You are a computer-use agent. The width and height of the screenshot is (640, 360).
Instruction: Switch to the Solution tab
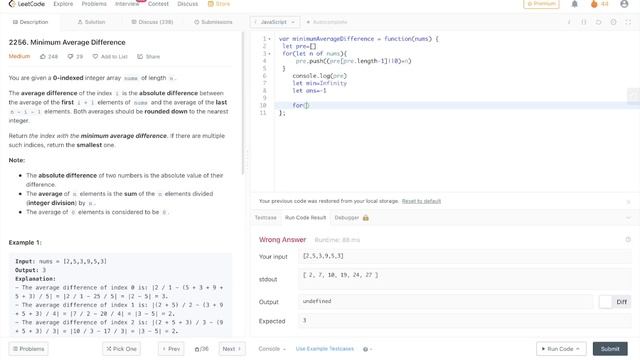click(91, 22)
